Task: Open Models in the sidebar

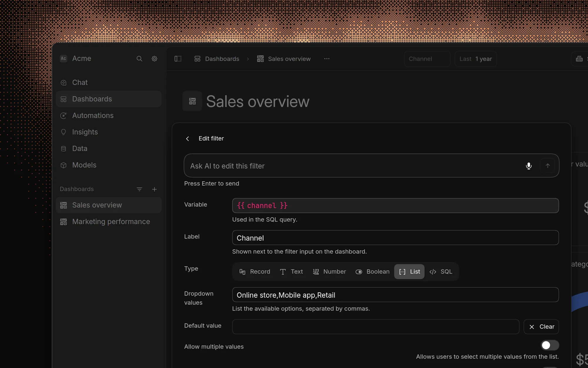Action: click(x=108, y=165)
